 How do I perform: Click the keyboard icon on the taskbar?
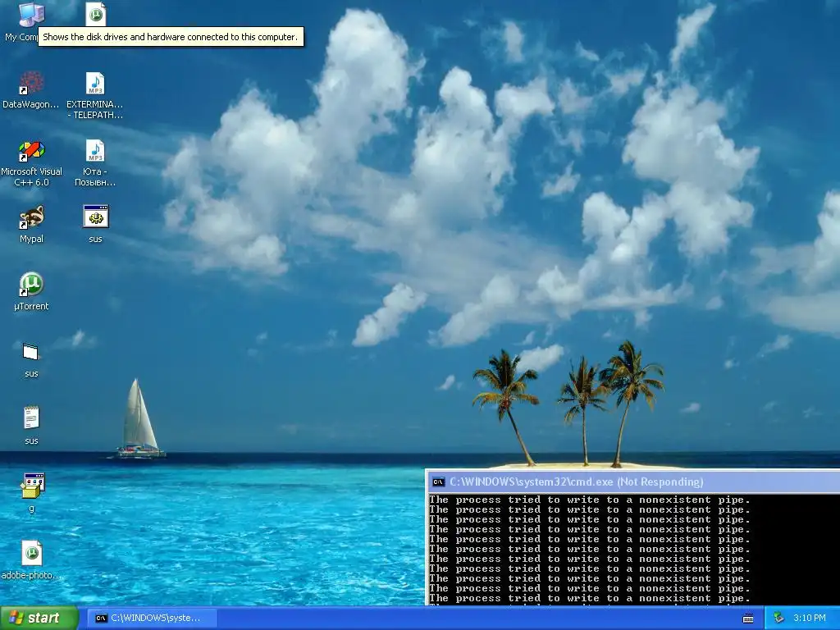coord(748,619)
